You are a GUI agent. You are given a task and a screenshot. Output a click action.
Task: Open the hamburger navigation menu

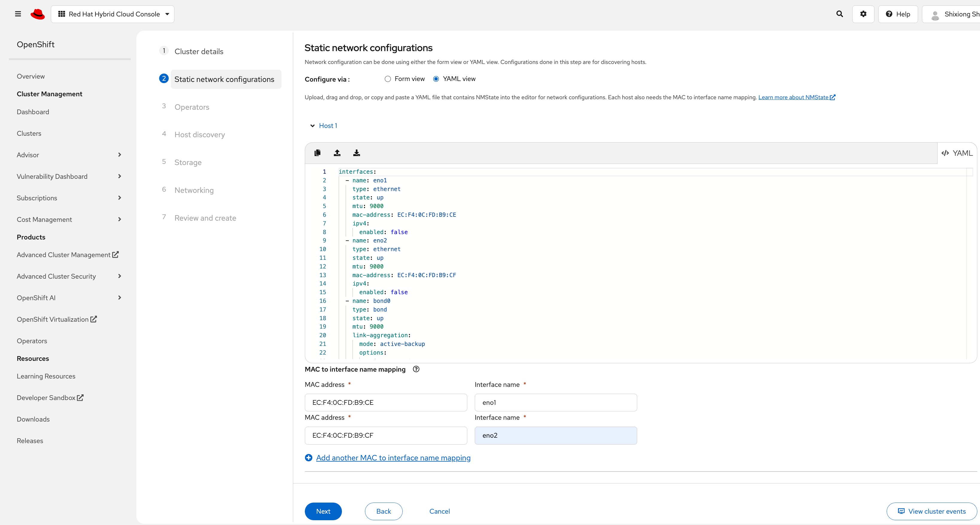click(18, 14)
